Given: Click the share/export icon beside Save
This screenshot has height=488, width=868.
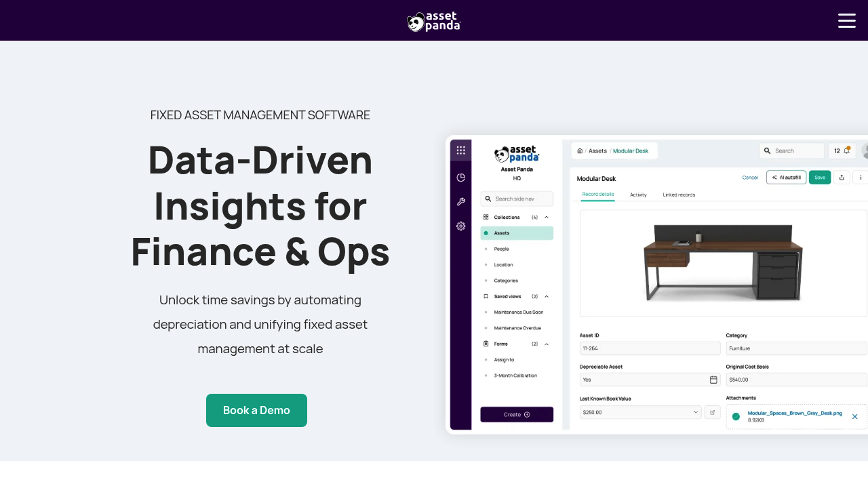Looking at the screenshot, I should (x=842, y=178).
